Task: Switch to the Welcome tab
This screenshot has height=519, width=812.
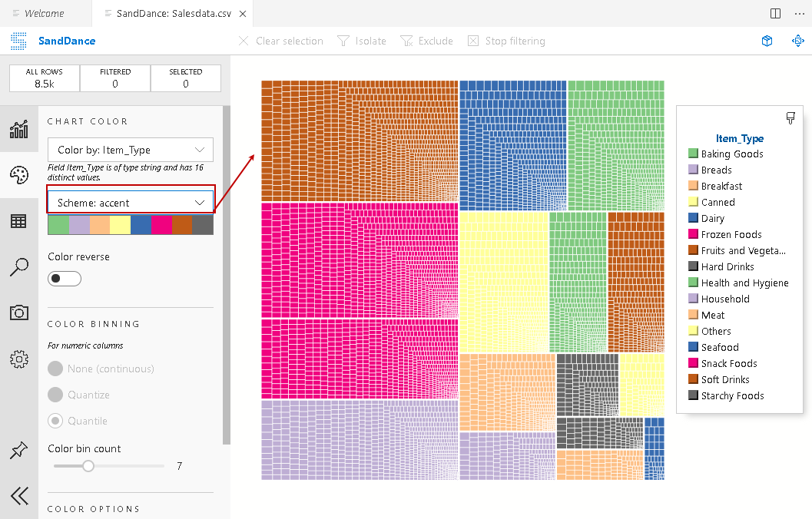Action: click(x=44, y=14)
